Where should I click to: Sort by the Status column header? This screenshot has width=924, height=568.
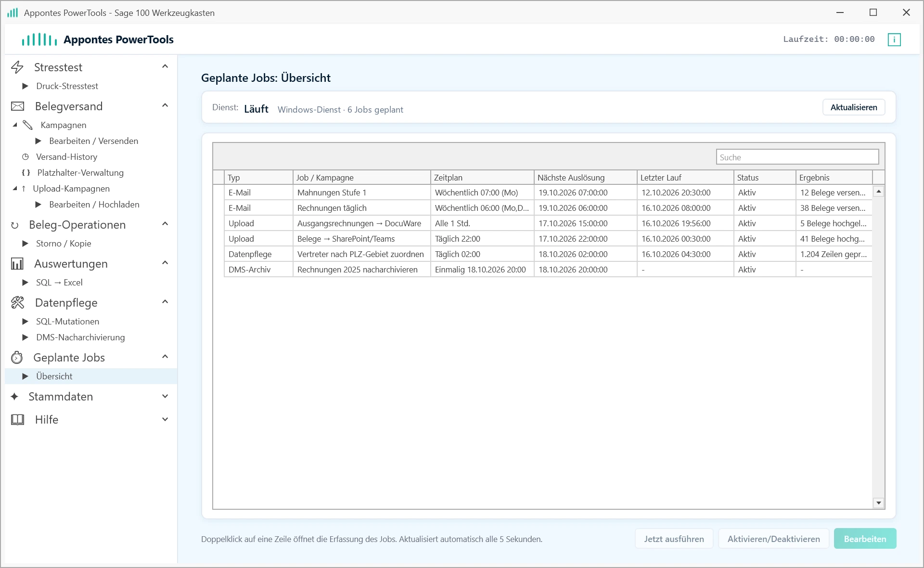764,178
